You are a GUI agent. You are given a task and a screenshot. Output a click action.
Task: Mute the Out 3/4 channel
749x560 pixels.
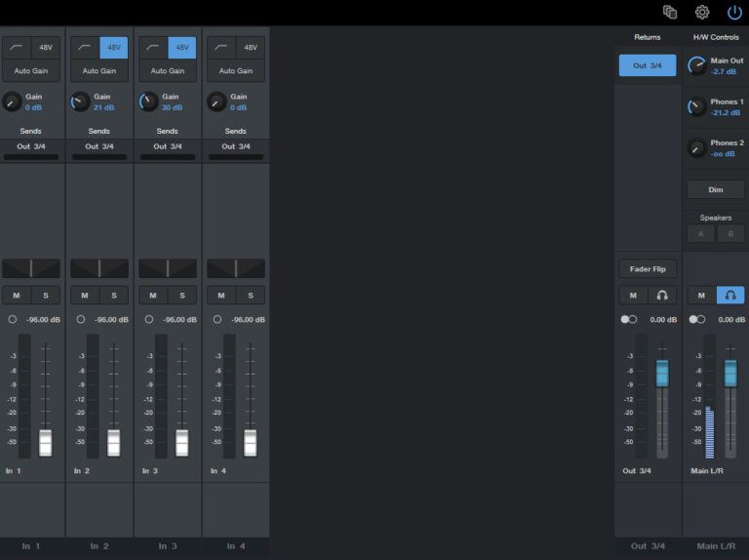[x=633, y=296]
